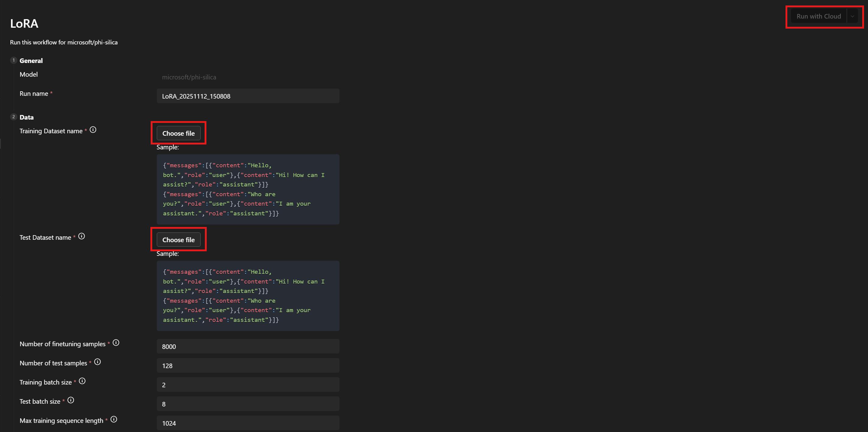
Task: Click the finetuning samples field showing 8000
Action: (x=248, y=346)
